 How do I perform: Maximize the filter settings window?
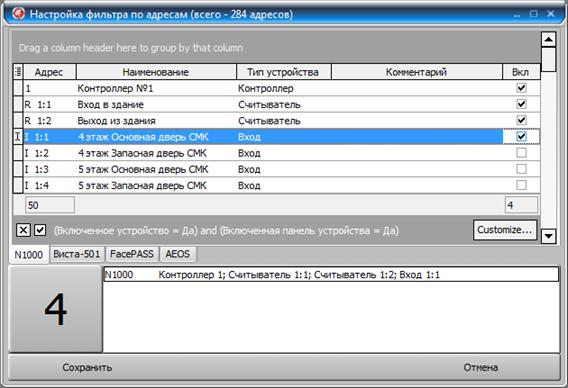(x=534, y=14)
